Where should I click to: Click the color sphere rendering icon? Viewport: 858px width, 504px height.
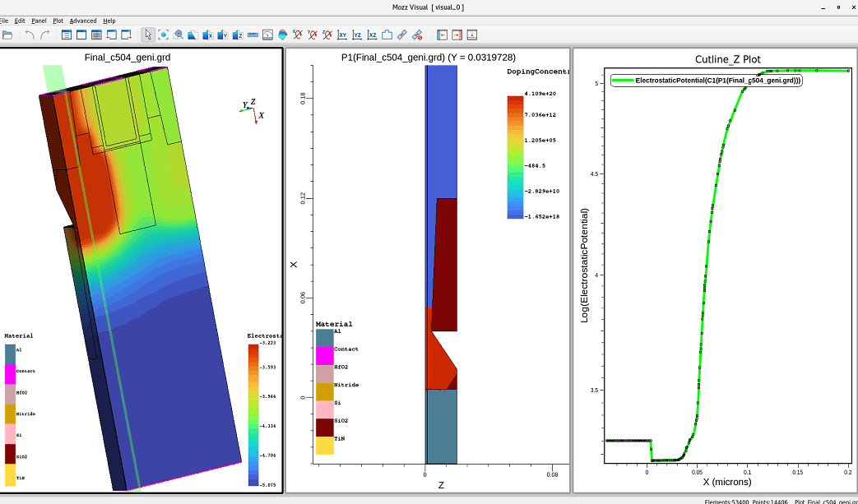282,35
